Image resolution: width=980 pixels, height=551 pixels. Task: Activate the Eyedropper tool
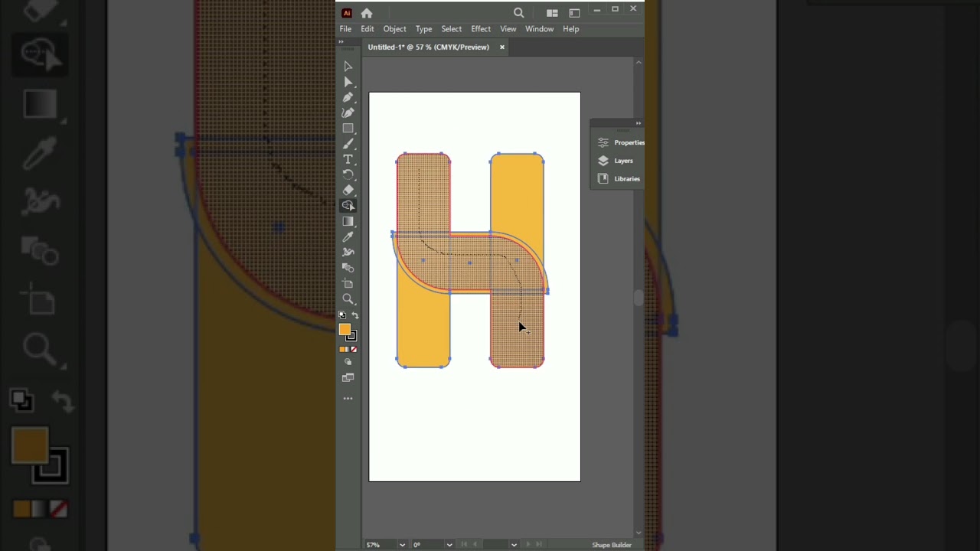coord(348,236)
